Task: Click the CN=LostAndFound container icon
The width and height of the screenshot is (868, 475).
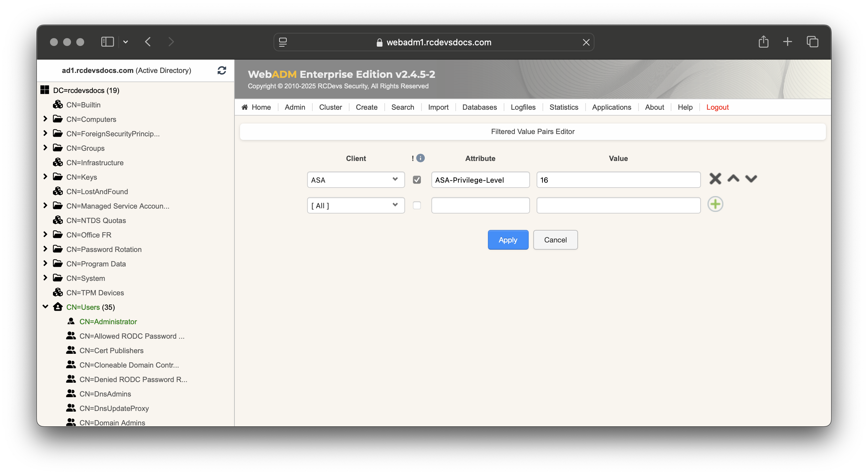Action: (x=58, y=191)
